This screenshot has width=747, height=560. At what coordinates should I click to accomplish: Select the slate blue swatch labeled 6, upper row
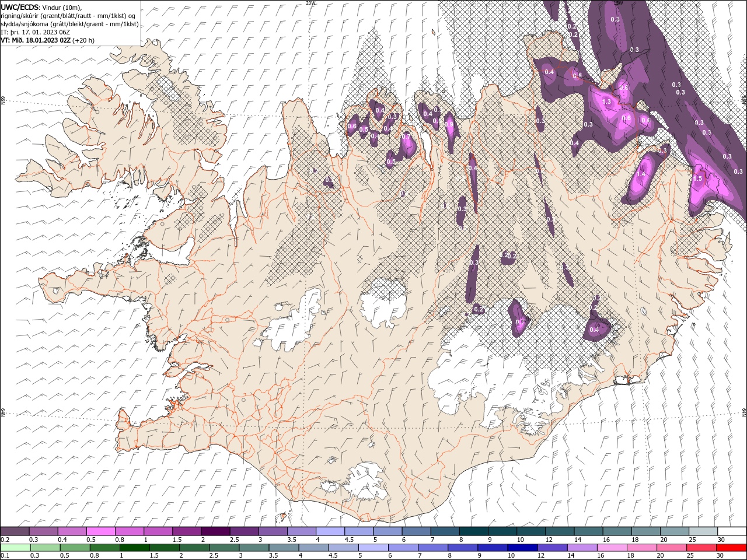[416, 531]
